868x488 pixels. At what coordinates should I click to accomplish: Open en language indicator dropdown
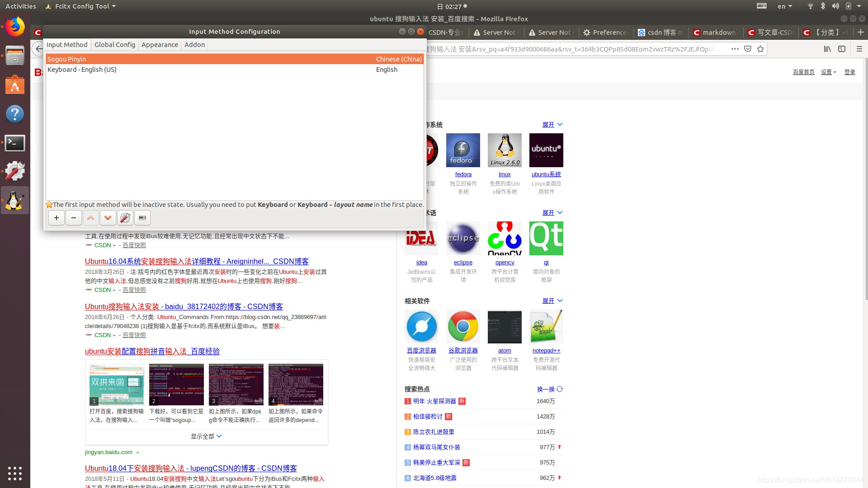point(785,6)
